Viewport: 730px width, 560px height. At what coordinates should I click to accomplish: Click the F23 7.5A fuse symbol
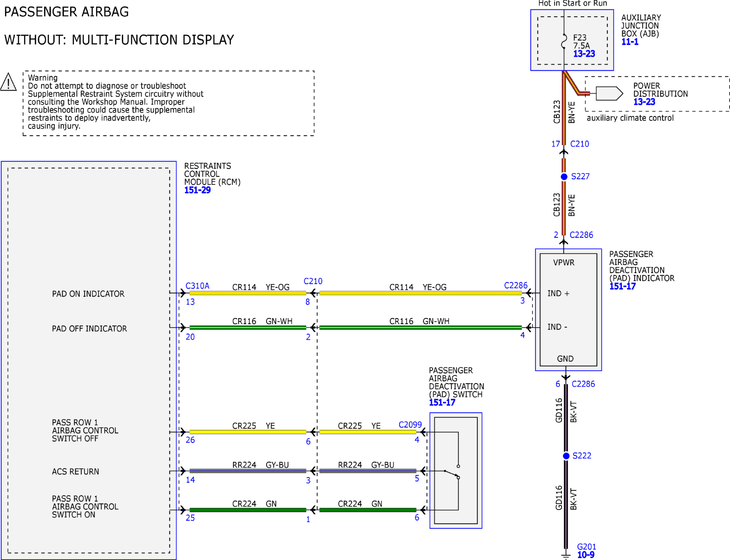pos(564,41)
